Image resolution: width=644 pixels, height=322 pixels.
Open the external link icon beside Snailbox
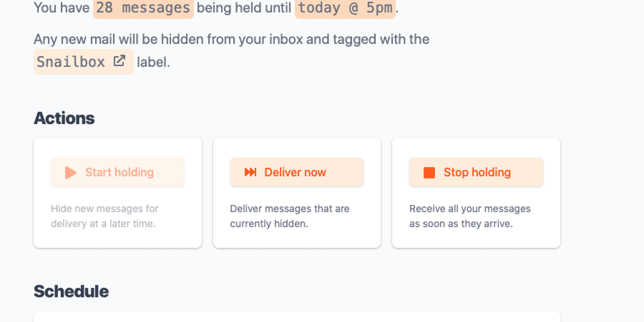tap(119, 62)
